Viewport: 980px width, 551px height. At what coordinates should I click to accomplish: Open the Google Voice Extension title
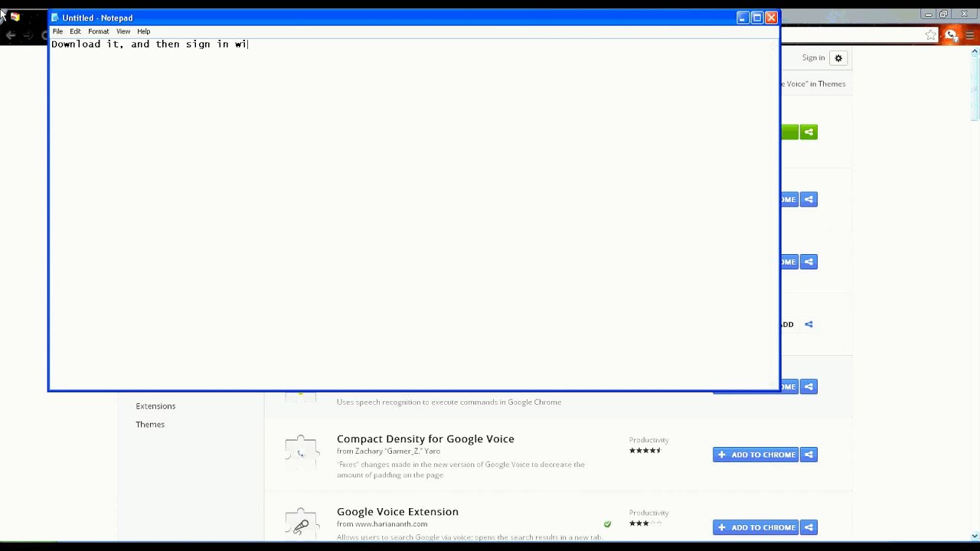[x=397, y=512]
